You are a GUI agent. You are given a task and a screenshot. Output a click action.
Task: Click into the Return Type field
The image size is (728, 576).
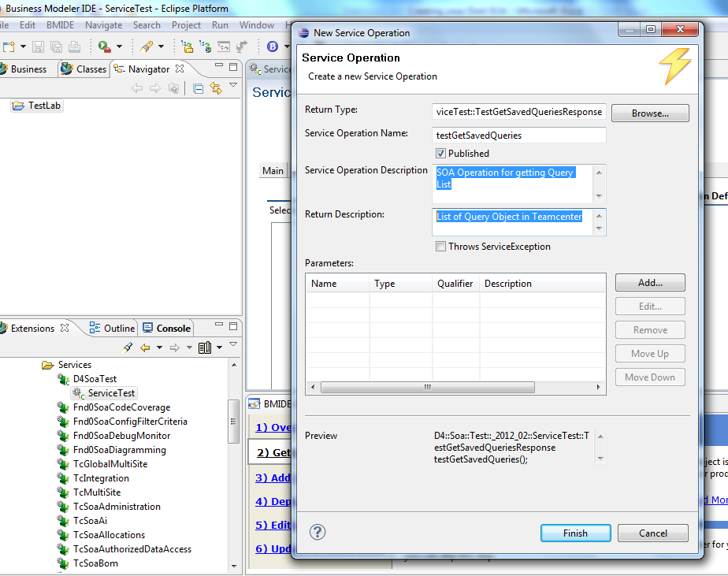tap(518, 111)
